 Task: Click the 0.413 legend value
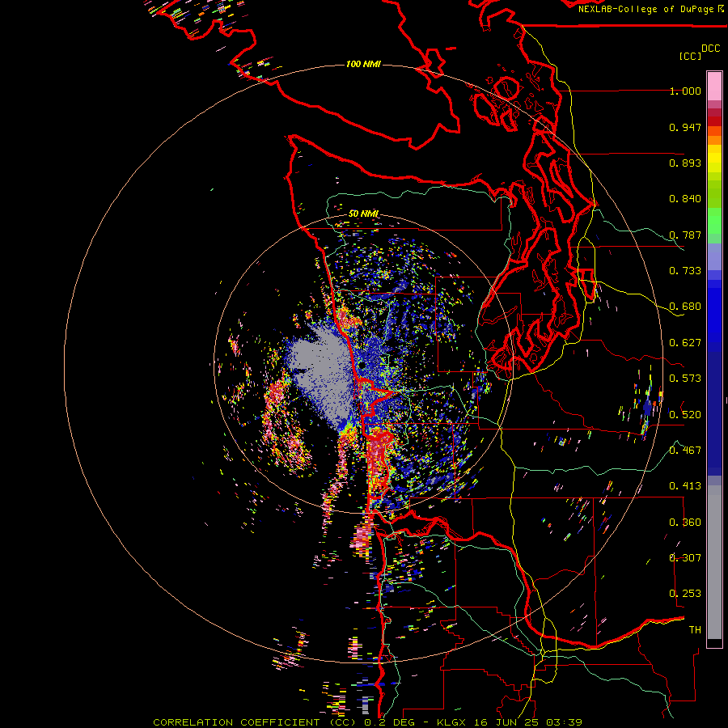[x=685, y=486]
